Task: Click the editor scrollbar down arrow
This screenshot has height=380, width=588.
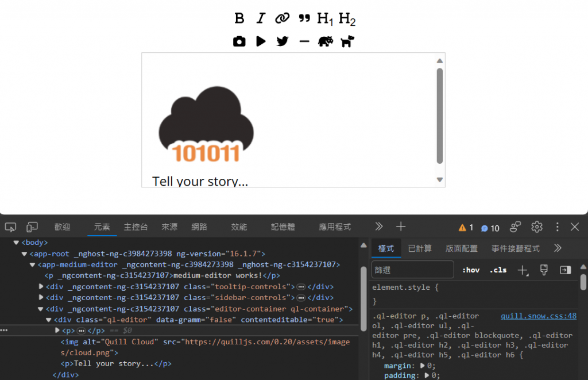Action: pyautogui.click(x=439, y=180)
